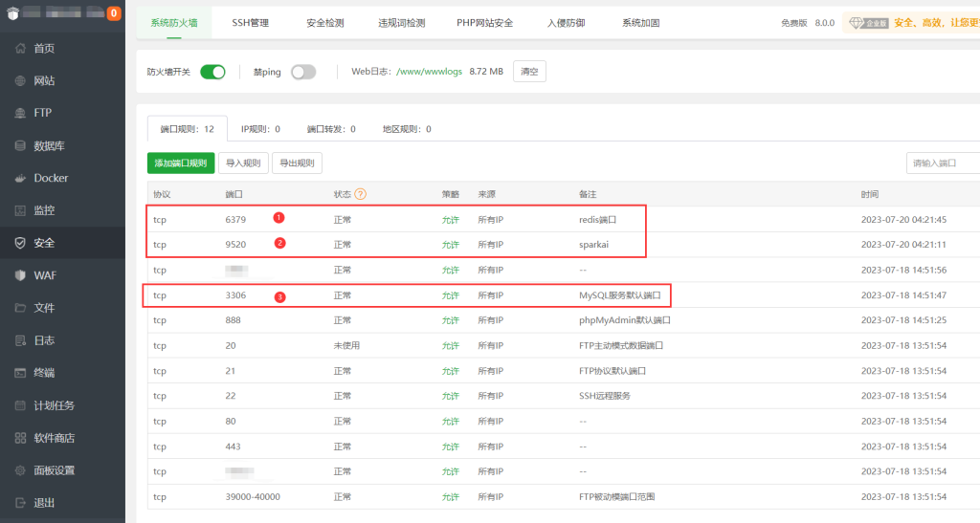Image resolution: width=980 pixels, height=523 pixels.
Task: Switch to the SSH管理 tab
Action: click(x=252, y=22)
